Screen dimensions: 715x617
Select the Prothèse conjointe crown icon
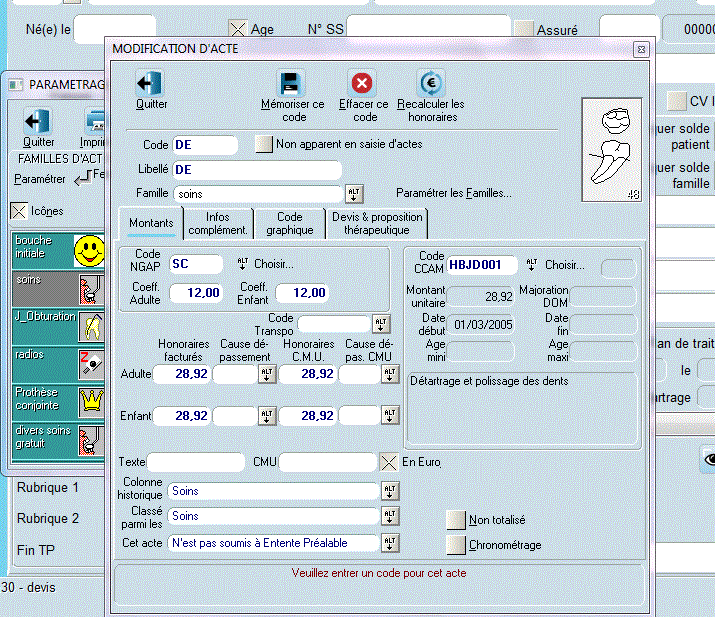89,400
